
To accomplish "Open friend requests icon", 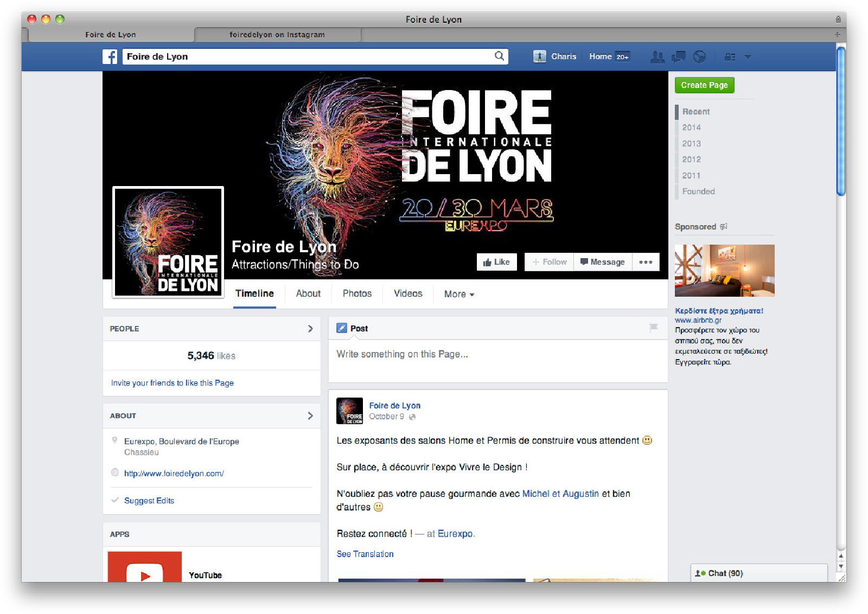I will (658, 56).
